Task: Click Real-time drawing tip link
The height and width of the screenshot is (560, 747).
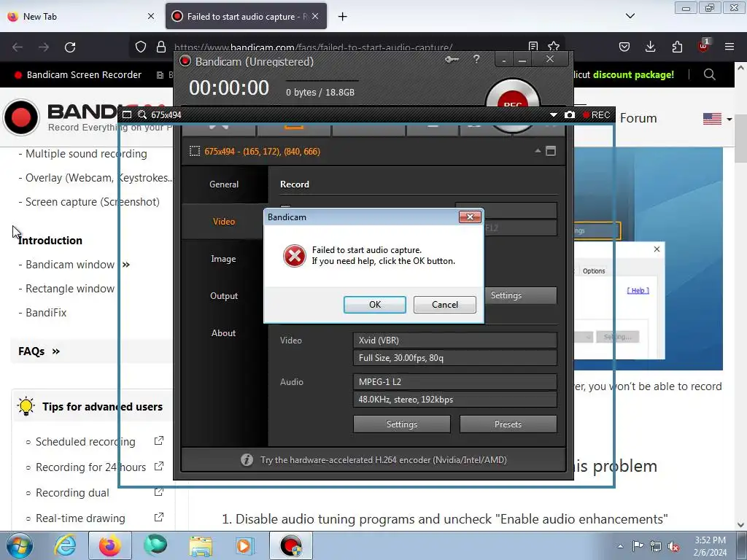Action: (80, 518)
